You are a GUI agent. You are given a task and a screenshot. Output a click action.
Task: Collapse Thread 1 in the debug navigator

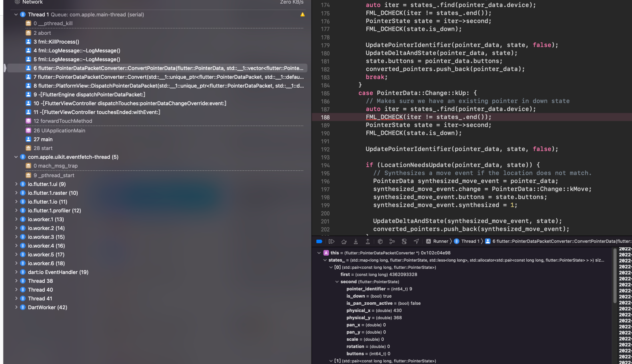click(x=16, y=14)
